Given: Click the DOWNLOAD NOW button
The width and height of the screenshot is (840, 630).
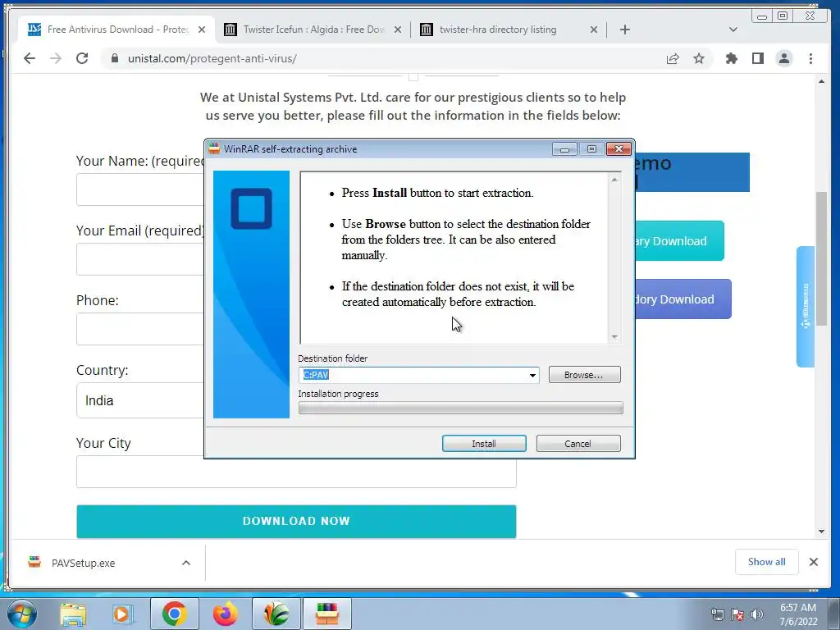Looking at the screenshot, I should click(296, 521).
